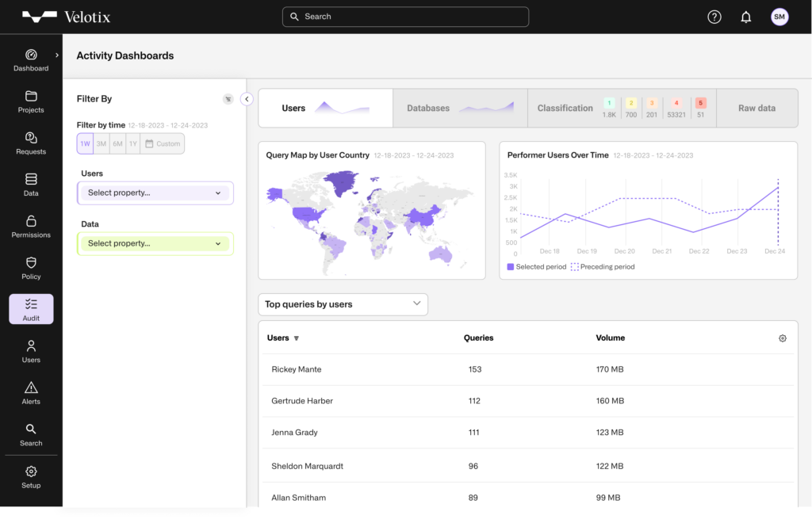812x519 pixels.
Task: Click the Query Map by User Country title
Action: tap(317, 155)
